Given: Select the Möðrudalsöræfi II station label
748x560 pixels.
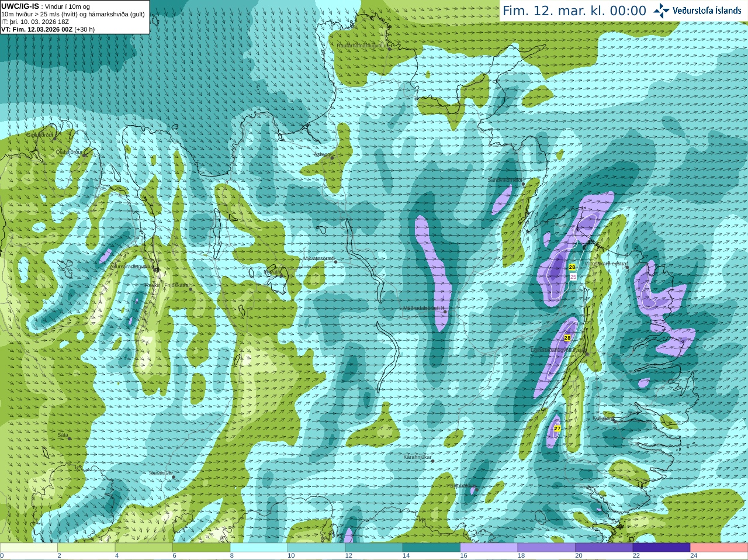Looking at the screenshot, I should [424, 308].
